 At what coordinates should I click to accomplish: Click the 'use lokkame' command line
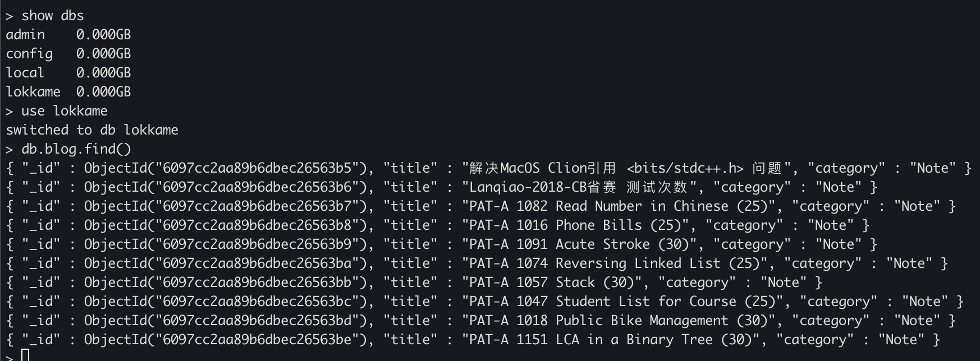coord(64,111)
